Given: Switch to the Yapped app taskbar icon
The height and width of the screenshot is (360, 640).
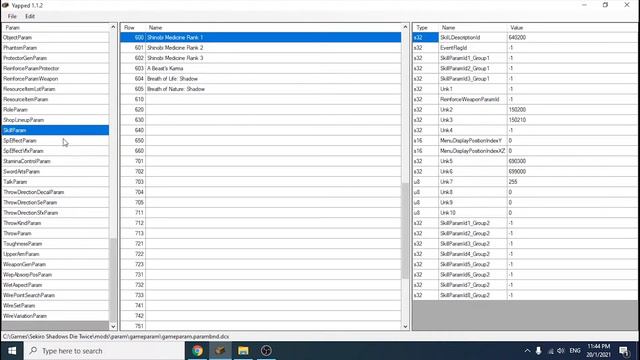Looking at the screenshot, I should [220, 351].
